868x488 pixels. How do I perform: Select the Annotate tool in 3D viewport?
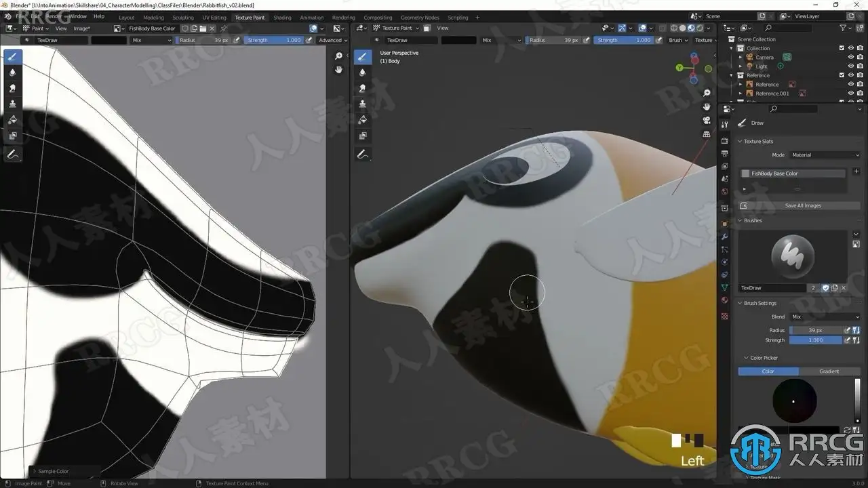(x=362, y=155)
